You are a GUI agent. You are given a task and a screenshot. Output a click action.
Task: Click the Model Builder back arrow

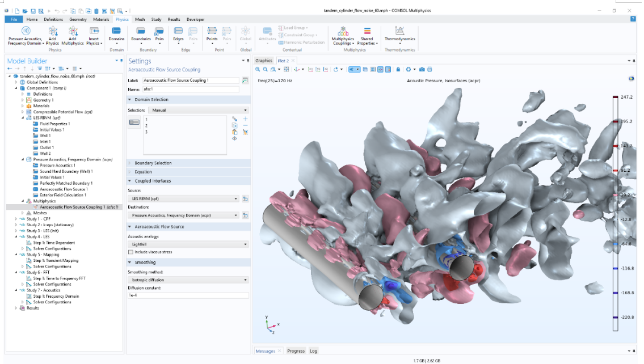(x=10, y=69)
